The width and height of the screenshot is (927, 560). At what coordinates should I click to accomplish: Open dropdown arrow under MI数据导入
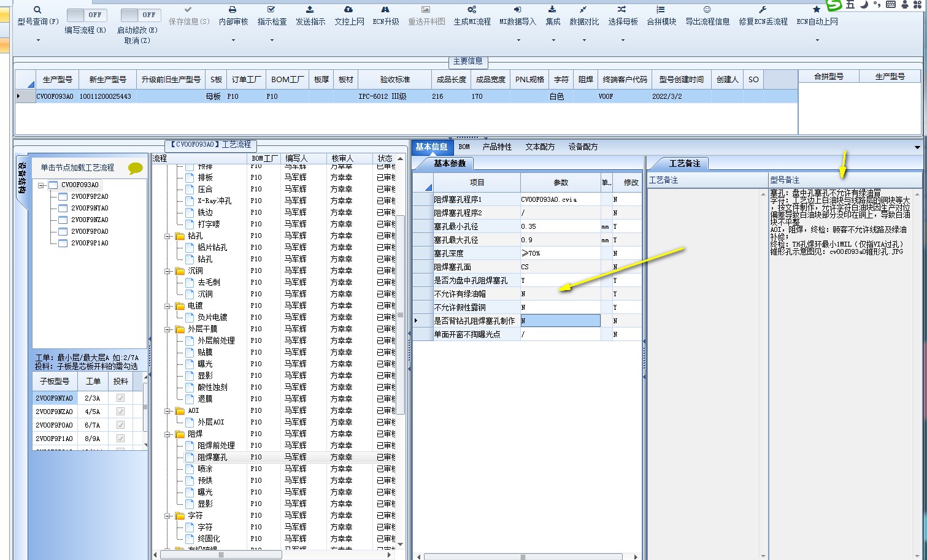click(518, 40)
